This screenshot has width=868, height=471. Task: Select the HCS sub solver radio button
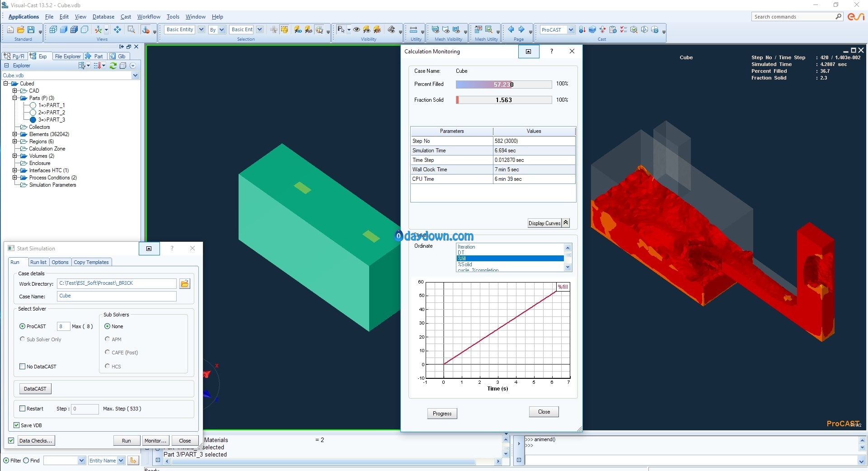click(107, 366)
